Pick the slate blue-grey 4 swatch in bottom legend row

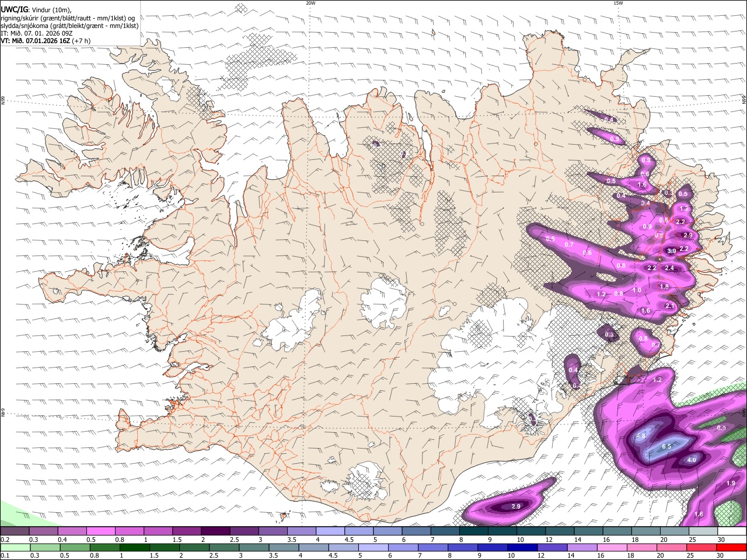tap(314, 548)
